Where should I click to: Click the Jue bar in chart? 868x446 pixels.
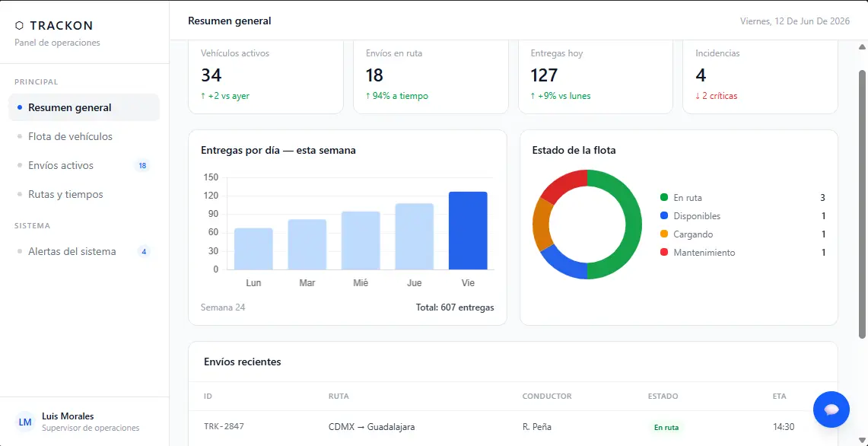coord(414,237)
